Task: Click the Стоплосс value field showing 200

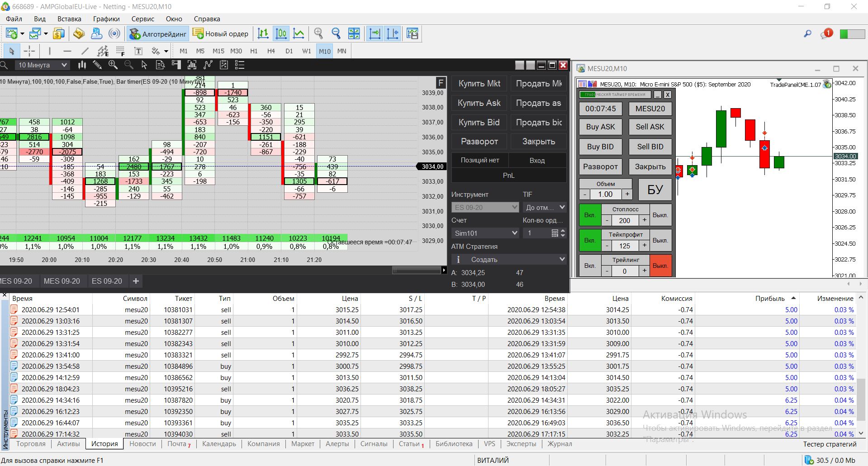Action: pos(625,220)
